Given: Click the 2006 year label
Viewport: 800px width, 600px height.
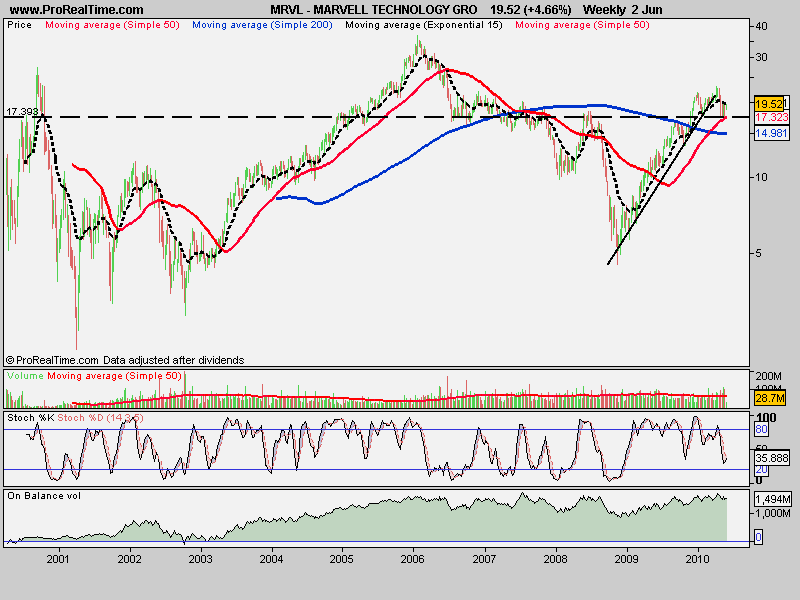Looking at the screenshot, I should (412, 559).
